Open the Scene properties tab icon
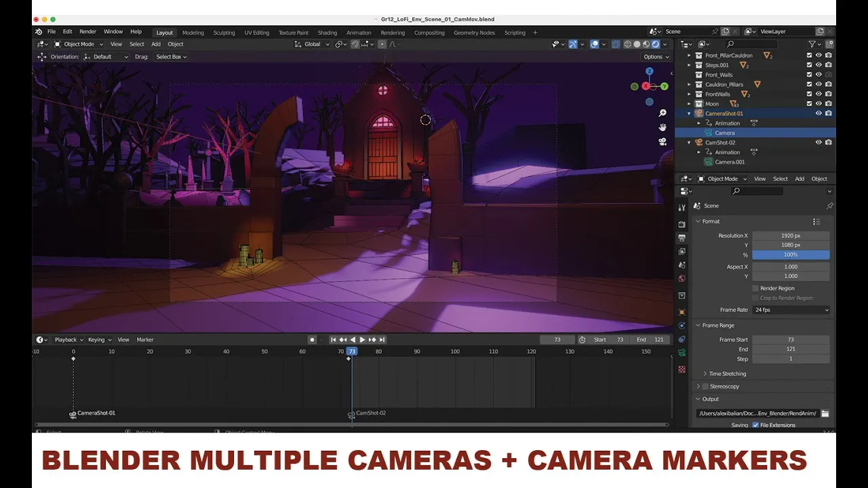This screenshot has height=488, width=868. click(682, 264)
